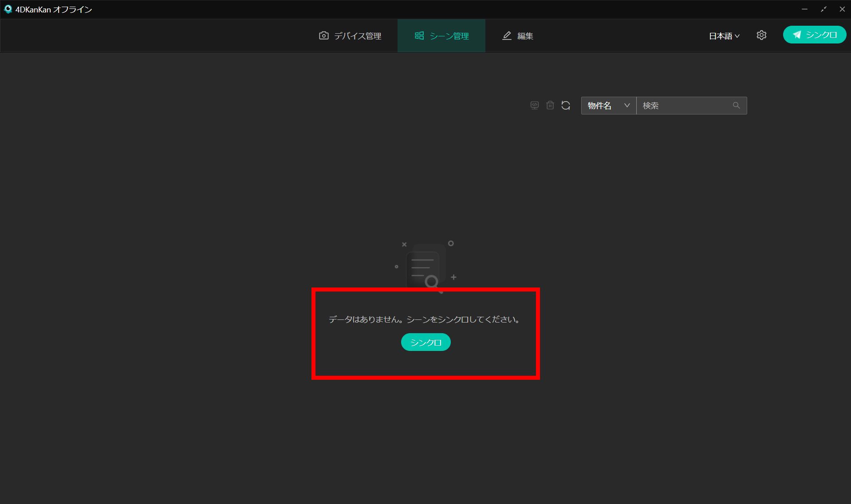This screenshot has height=504, width=851.
Task: Click the magnifier icon in search box
Action: click(x=737, y=106)
